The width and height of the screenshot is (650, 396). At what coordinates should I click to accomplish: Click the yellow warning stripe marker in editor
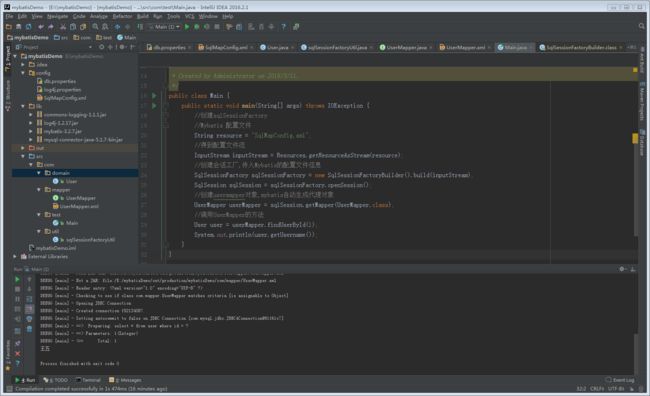pos(635,139)
